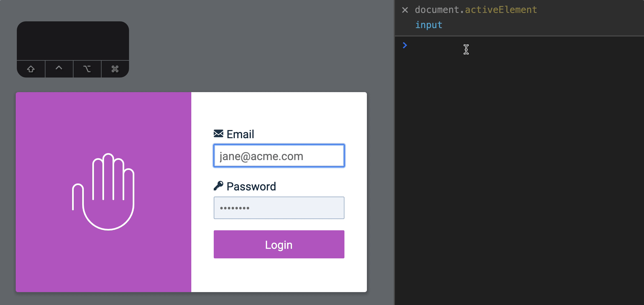Click the Email label text
644x305 pixels.
[240, 134]
